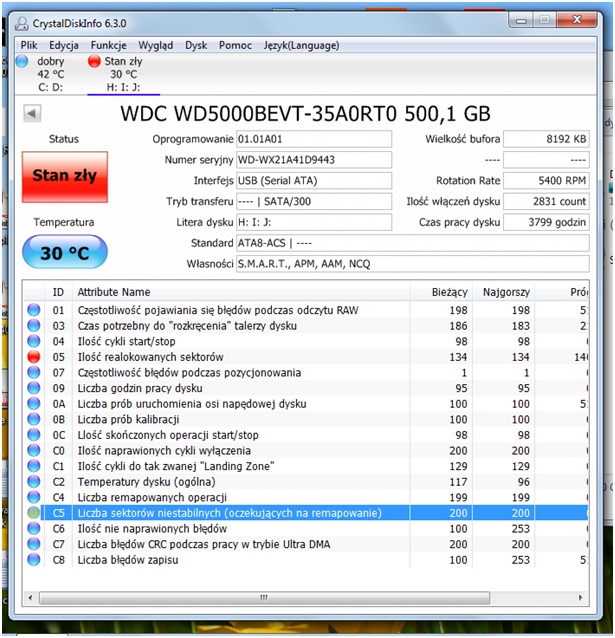
Task: Click status icon of selected attribute C5
Action: 34,513
